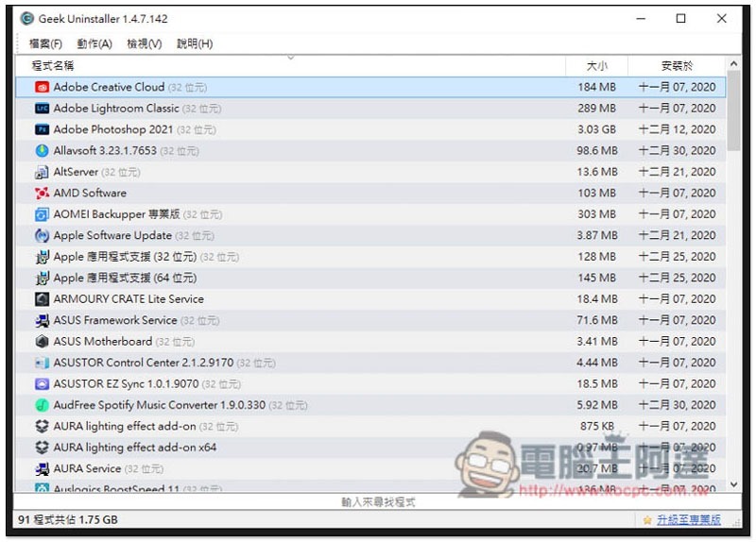
Task: Select the AURA Service name text
Action: 87,468
